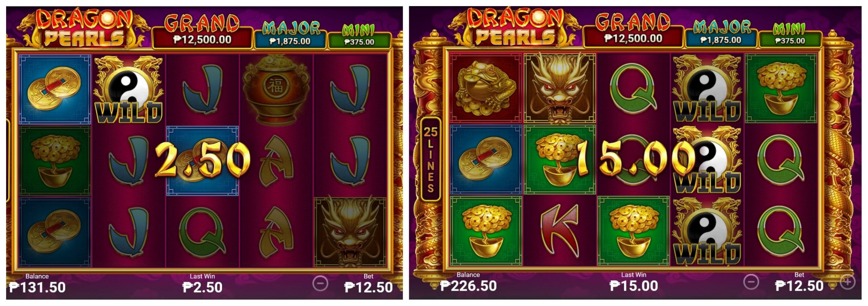Click the MAJOR jackpot banner in right game

[x=721, y=33]
